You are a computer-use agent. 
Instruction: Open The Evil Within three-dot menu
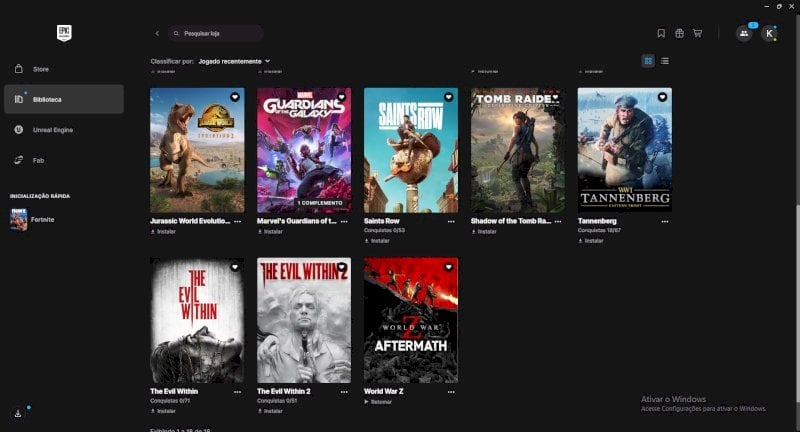pos(238,392)
